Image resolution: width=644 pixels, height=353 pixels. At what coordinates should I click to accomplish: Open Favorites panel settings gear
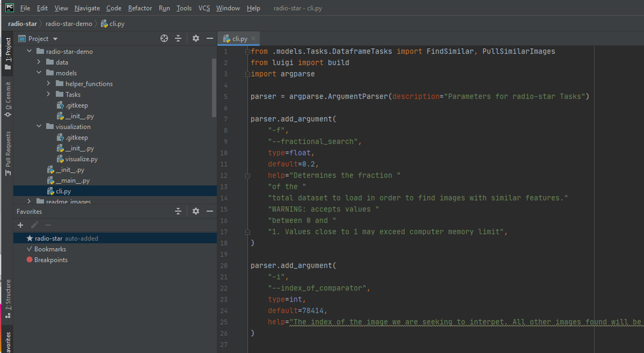click(x=196, y=211)
